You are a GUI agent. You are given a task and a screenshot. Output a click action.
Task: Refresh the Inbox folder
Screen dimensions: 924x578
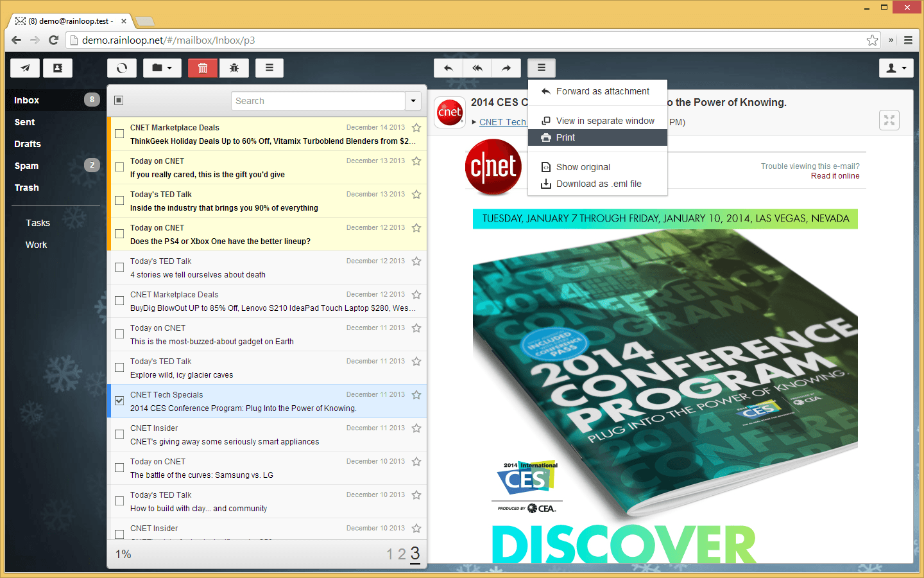click(x=121, y=67)
